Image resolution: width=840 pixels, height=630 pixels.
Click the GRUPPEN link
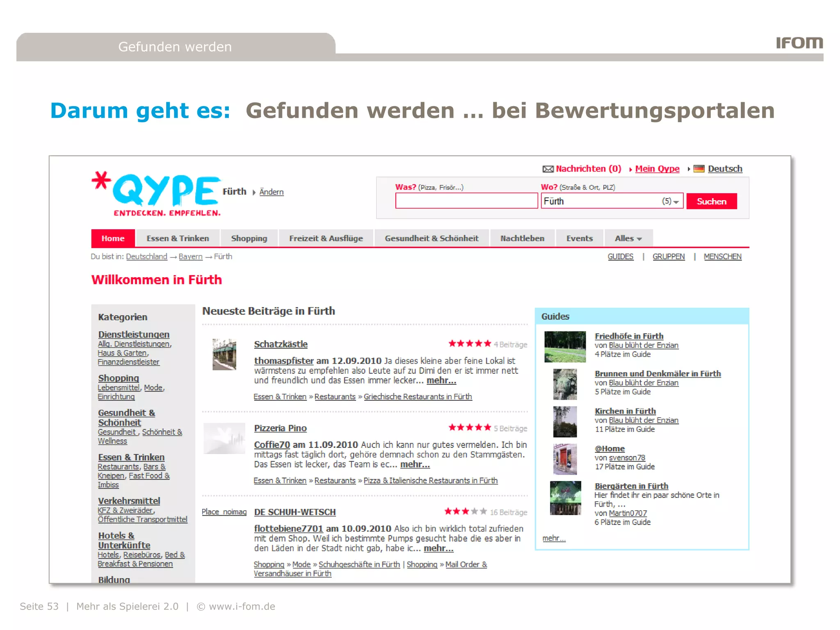coord(669,256)
